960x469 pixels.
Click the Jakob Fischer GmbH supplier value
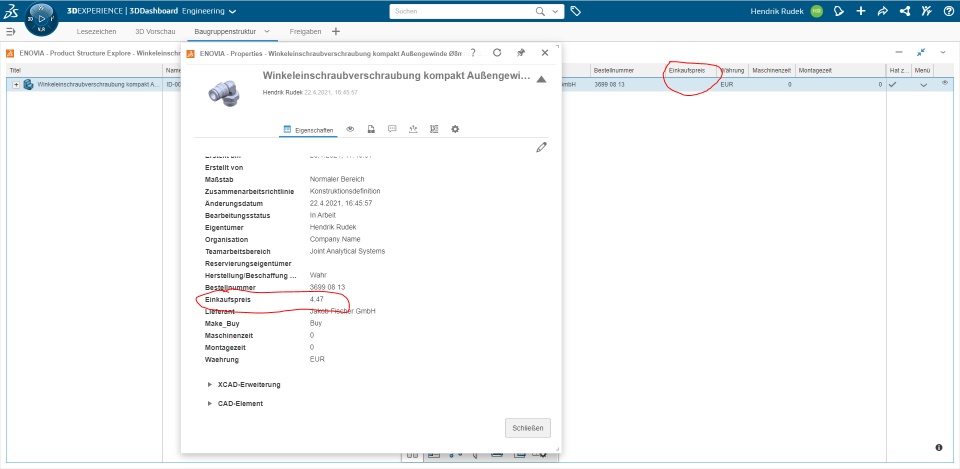point(343,311)
